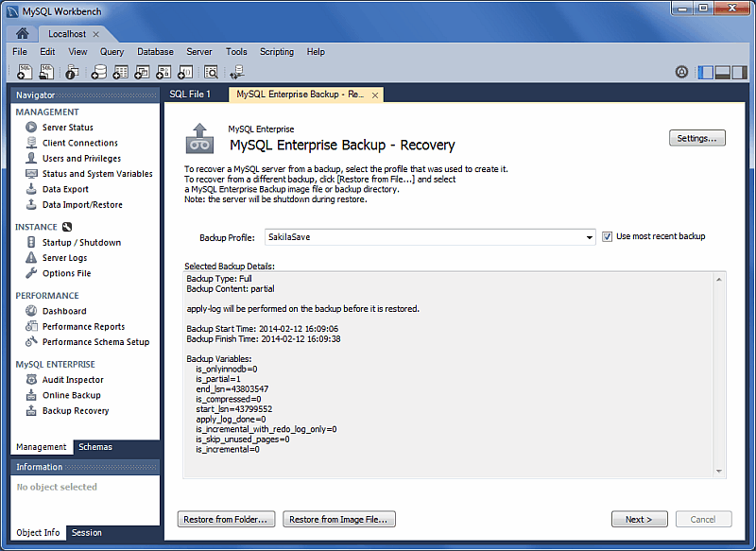Uncheck Use most recent backup
This screenshot has height=551, width=756.
coord(607,236)
